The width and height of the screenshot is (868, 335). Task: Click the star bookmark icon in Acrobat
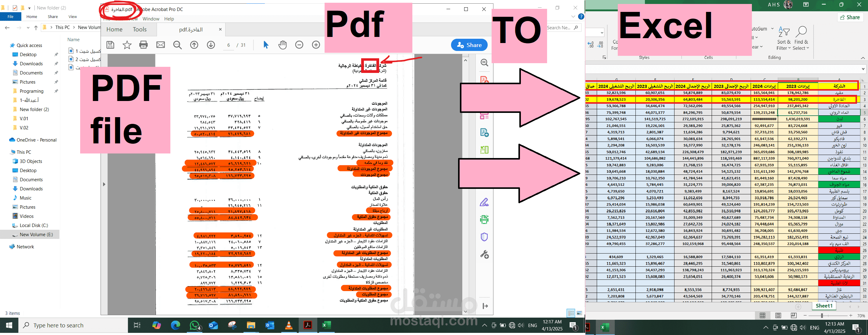click(x=127, y=45)
